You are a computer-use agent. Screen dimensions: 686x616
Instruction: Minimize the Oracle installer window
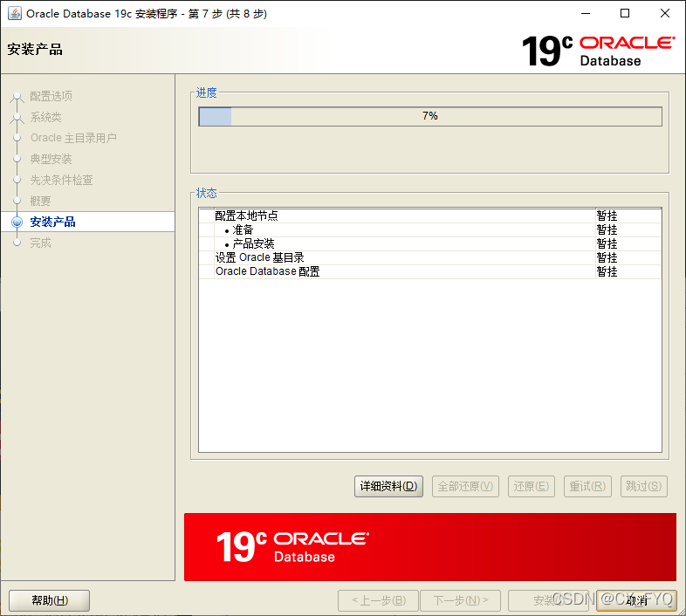click(x=584, y=13)
